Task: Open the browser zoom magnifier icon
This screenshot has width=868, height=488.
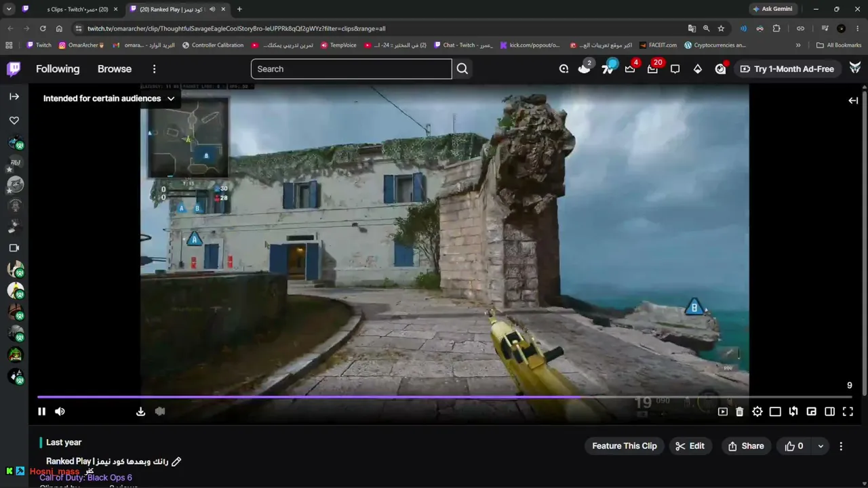Action: (706, 28)
